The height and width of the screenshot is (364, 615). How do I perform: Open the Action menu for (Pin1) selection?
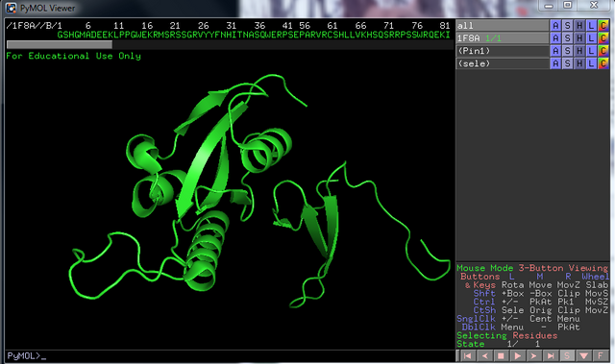point(555,51)
